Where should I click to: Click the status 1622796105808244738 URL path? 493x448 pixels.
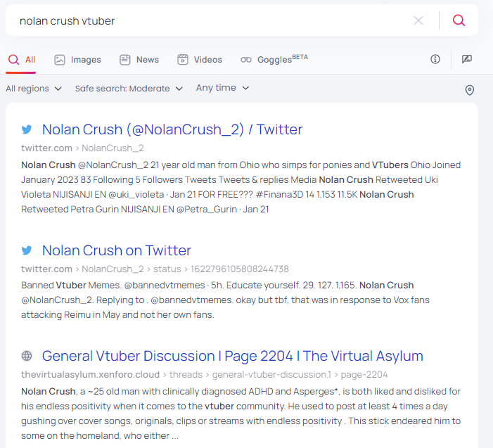(221, 269)
